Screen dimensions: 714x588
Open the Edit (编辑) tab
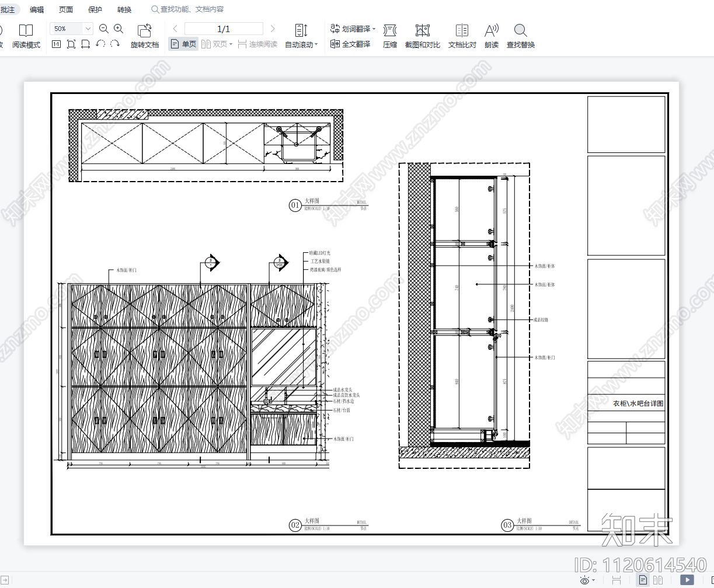[x=37, y=9]
